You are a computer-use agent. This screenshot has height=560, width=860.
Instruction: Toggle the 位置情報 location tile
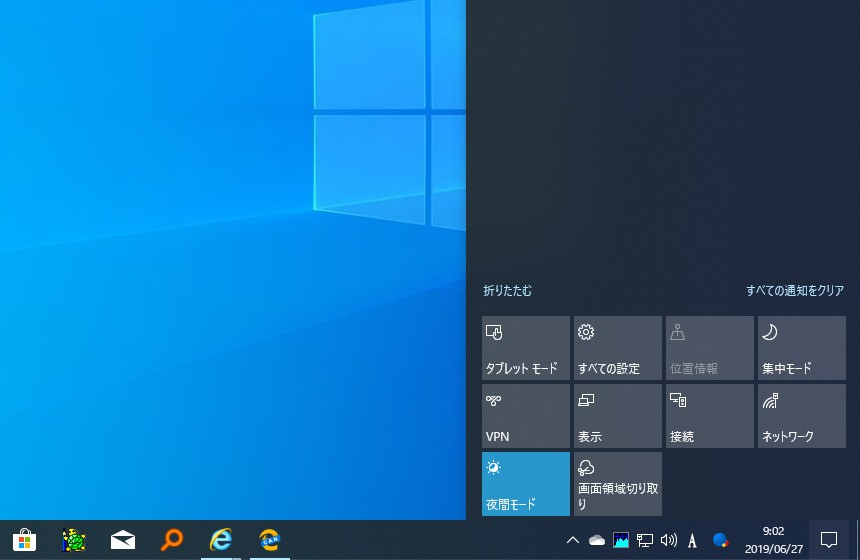[x=710, y=348]
